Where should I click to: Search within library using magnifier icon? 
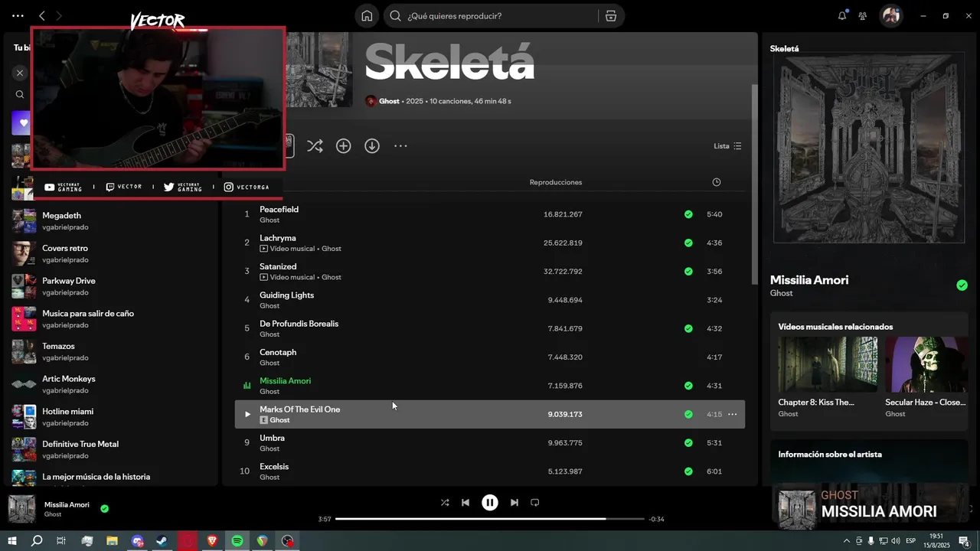(x=20, y=95)
